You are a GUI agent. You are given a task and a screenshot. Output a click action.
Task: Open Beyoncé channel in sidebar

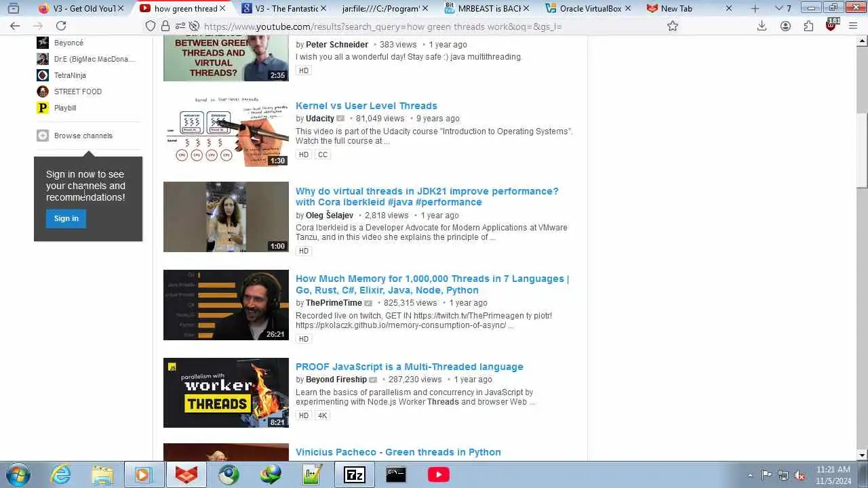pos(68,43)
